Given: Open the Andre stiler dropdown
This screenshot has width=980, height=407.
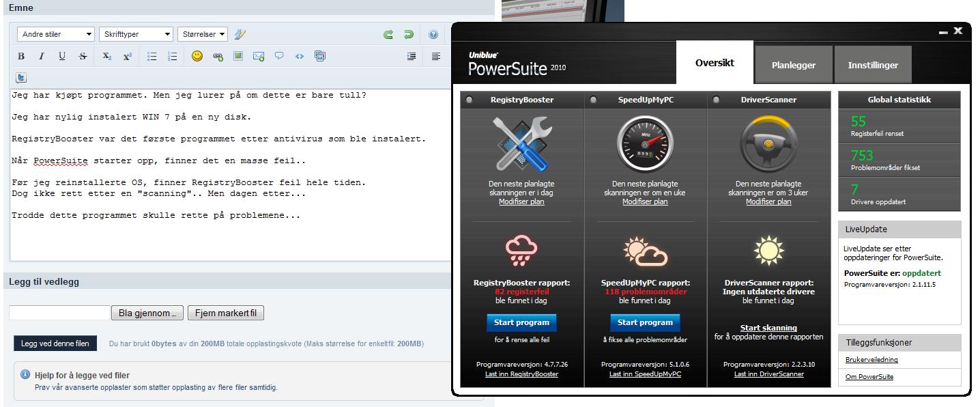Looking at the screenshot, I should click(x=56, y=34).
